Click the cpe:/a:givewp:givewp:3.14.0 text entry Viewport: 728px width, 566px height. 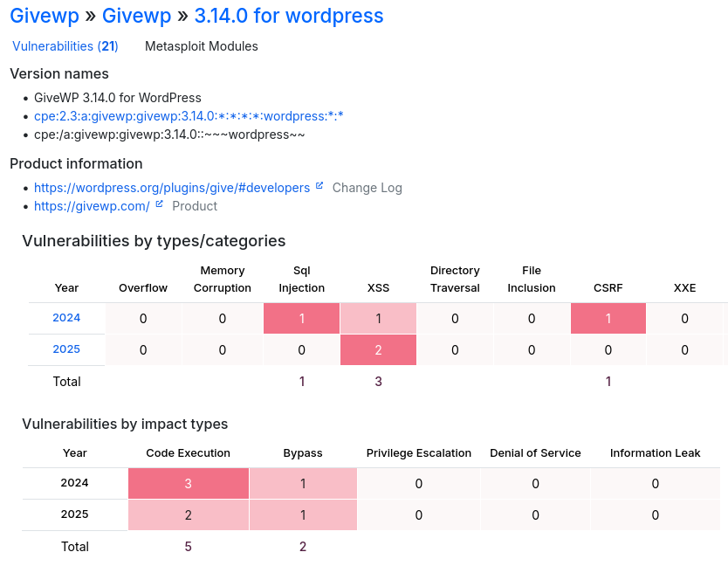pos(169,135)
